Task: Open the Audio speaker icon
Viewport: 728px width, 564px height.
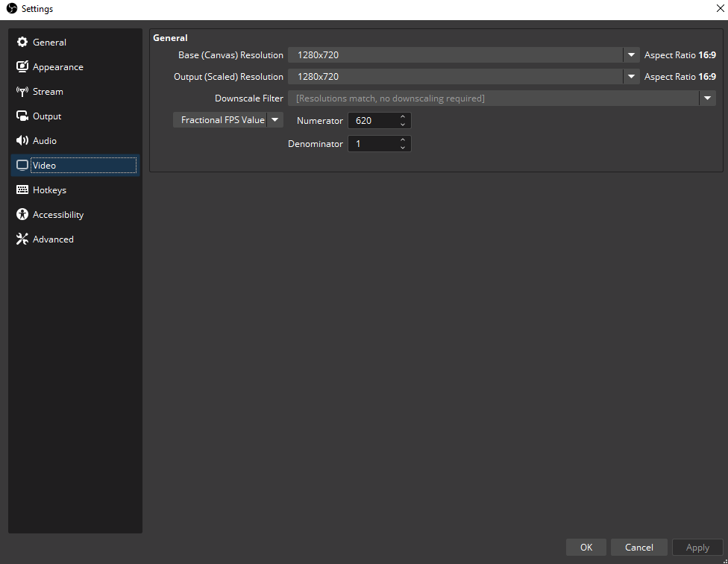Action: [x=22, y=141]
